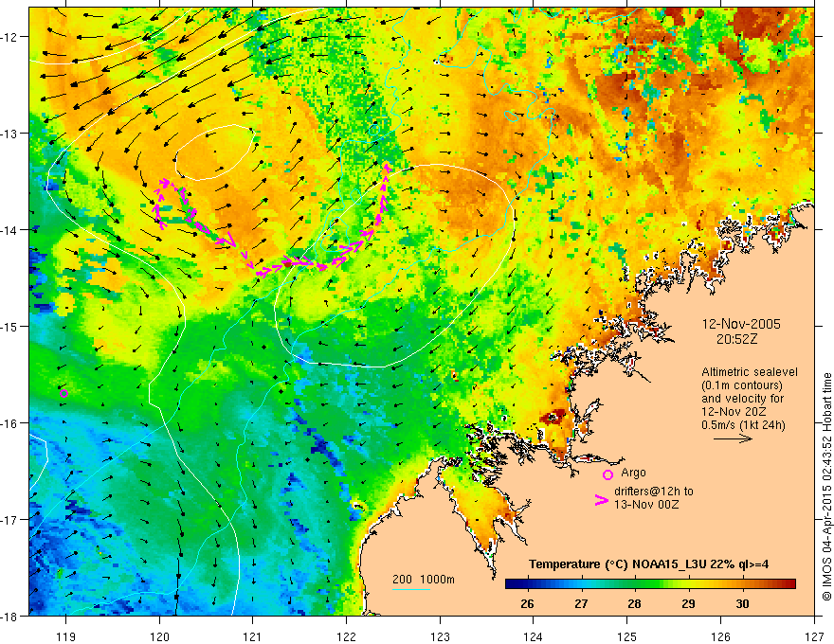The width and height of the screenshot is (834, 644).
Task: Click the '200 1000m' depth label
Action: tap(424, 580)
